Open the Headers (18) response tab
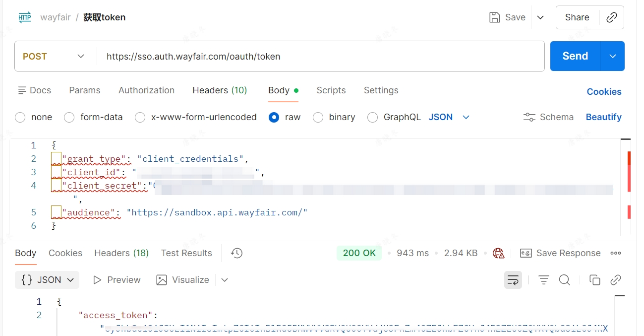This screenshot has height=336, width=644. click(x=121, y=253)
